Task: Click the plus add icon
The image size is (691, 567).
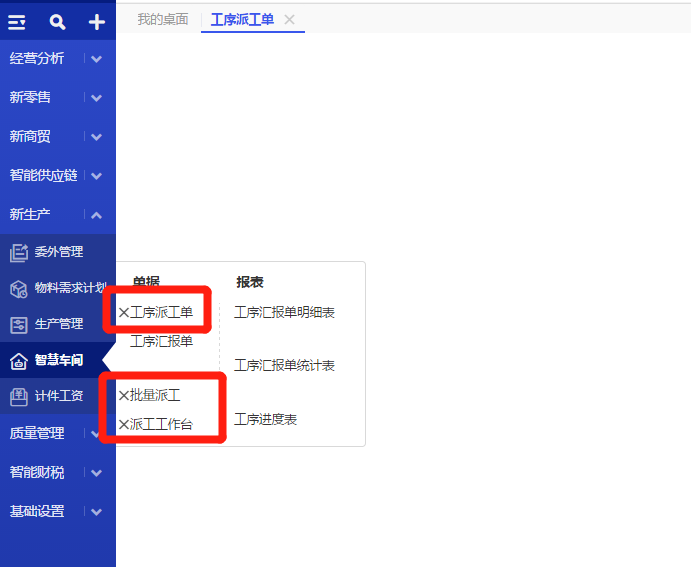Action: tap(97, 22)
